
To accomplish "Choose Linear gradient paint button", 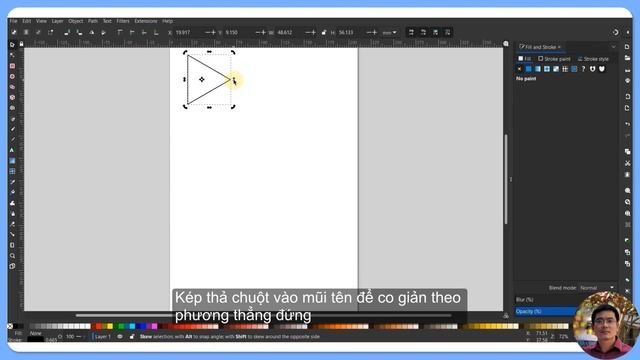I will pos(538,69).
